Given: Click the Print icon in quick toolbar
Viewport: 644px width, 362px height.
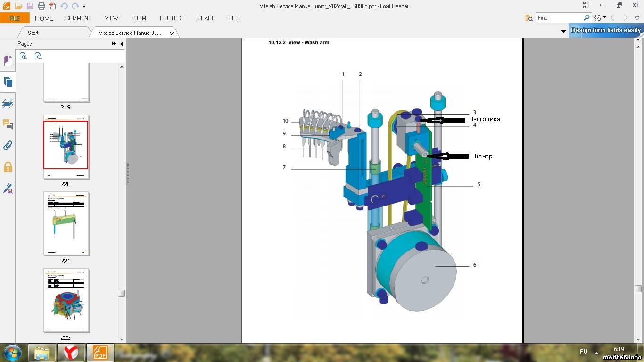Looking at the screenshot, I should click(x=41, y=6).
